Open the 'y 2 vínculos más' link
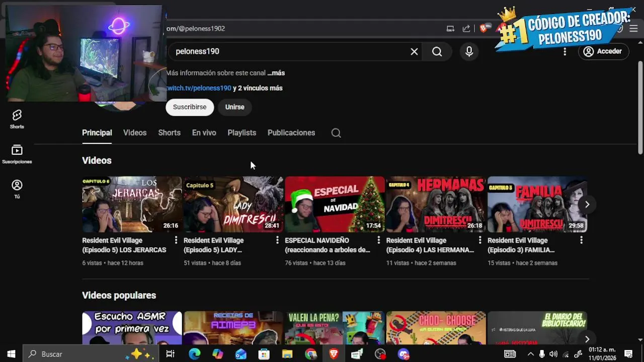The height and width of the screenshot is (362, 644). (258, 88)
